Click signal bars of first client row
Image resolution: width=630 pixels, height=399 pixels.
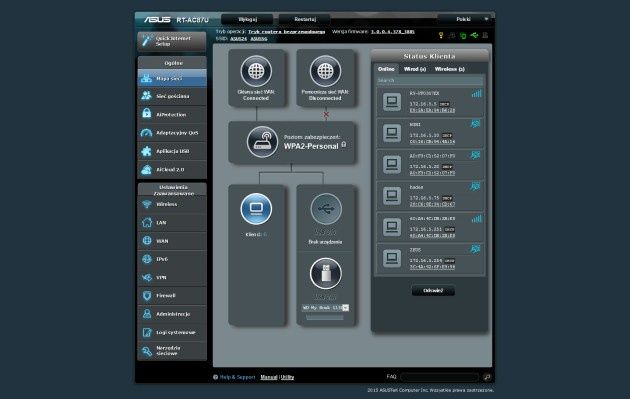(x=477, y=94)
